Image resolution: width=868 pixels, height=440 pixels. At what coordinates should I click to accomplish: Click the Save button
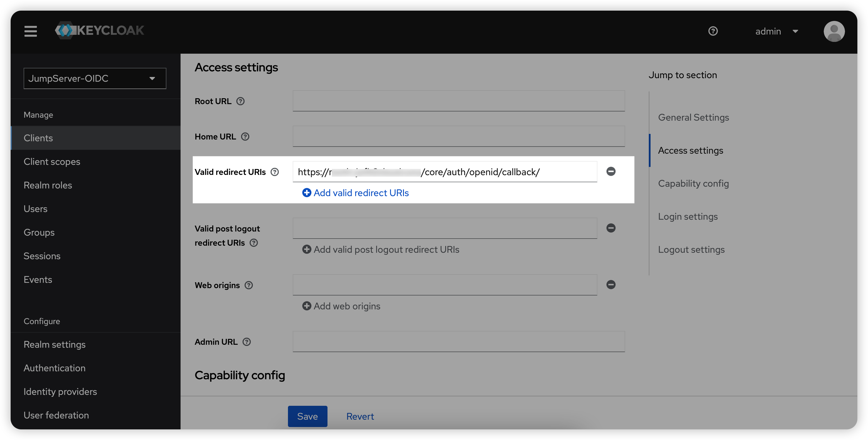click(x=307, y=416)
